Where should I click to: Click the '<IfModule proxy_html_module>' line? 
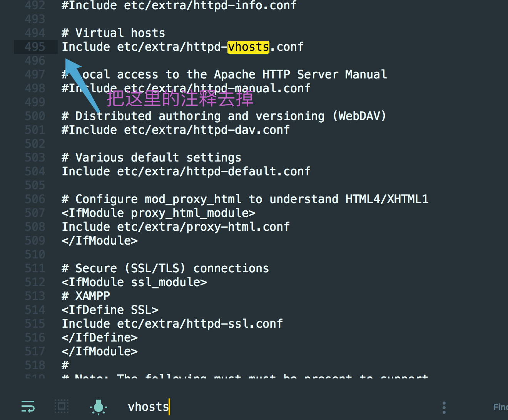tap(158, 213)
